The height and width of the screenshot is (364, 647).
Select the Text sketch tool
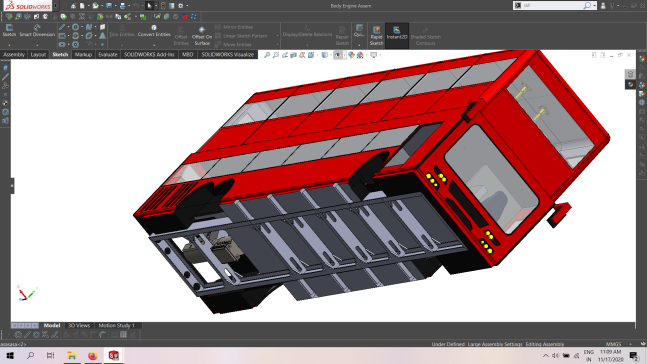tap(102, 36)
